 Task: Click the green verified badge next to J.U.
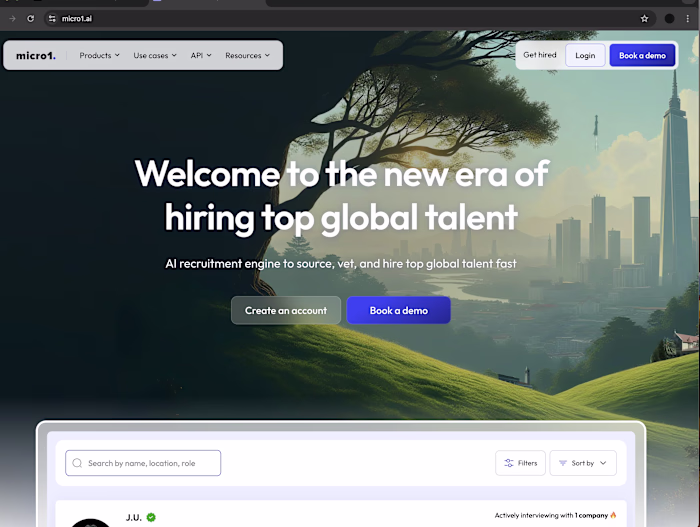[x=151, y=517]
